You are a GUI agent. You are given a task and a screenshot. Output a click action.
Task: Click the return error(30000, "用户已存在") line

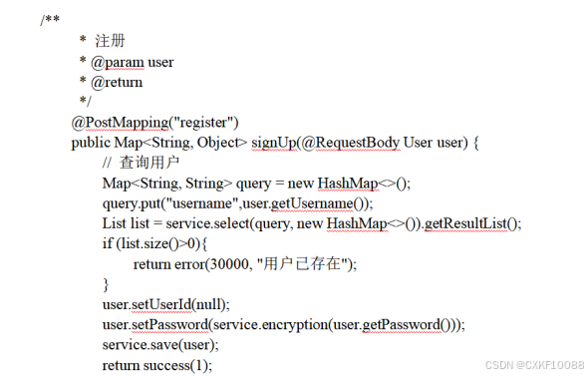(245, 264)
